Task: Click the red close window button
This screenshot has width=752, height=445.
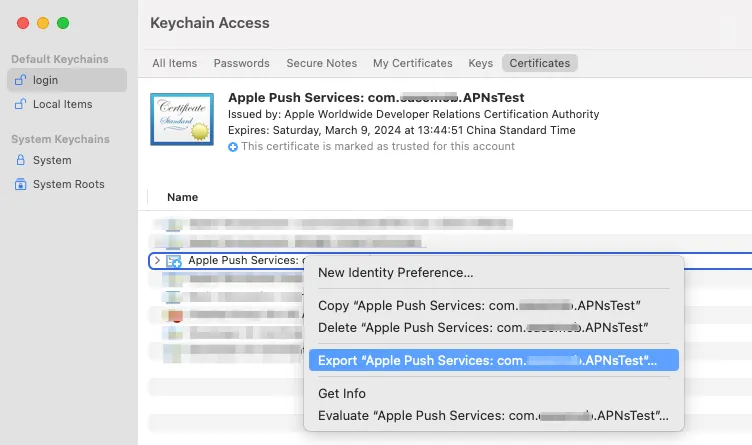Action: pos(23,23)
